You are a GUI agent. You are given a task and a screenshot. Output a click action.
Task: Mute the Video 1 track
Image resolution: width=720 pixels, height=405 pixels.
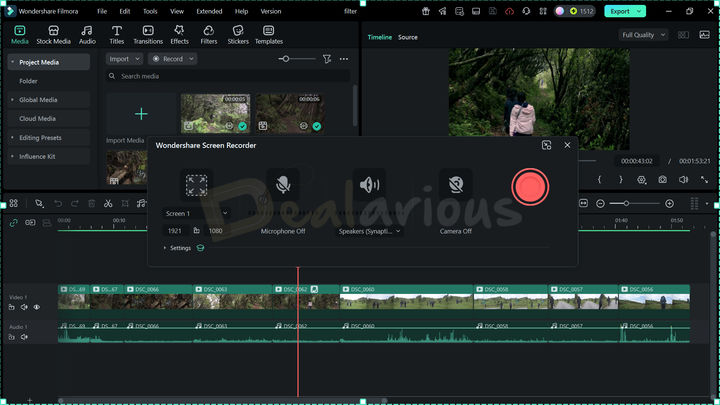(24, 307)
